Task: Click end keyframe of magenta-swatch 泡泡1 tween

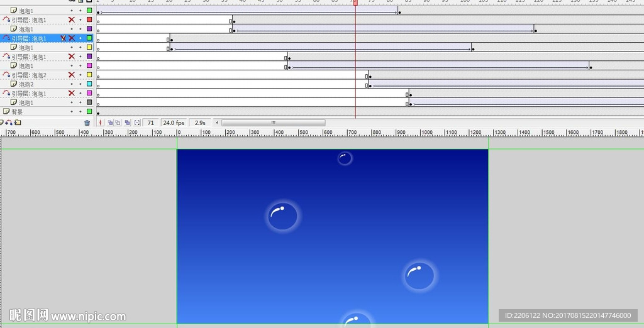Action: pyautogui.click(x=591, y=67)
